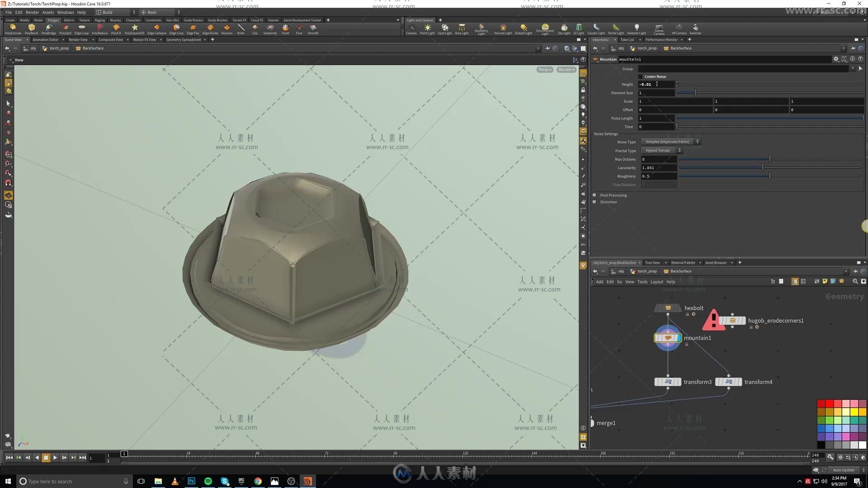Image resolution: width=868 pixels, height=488 pixels.
Task: Select the Edge Collapse shelf tool
Action: 157,29
